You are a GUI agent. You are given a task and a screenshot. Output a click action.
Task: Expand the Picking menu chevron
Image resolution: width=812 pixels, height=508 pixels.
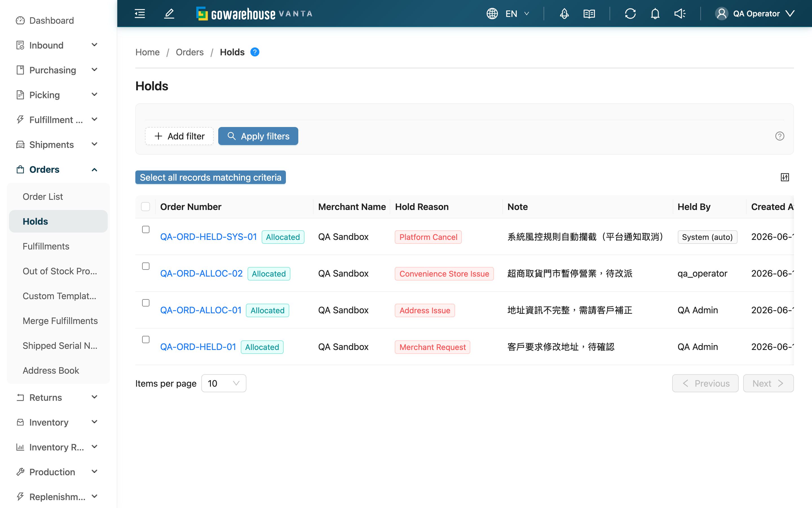pos(95,95)
